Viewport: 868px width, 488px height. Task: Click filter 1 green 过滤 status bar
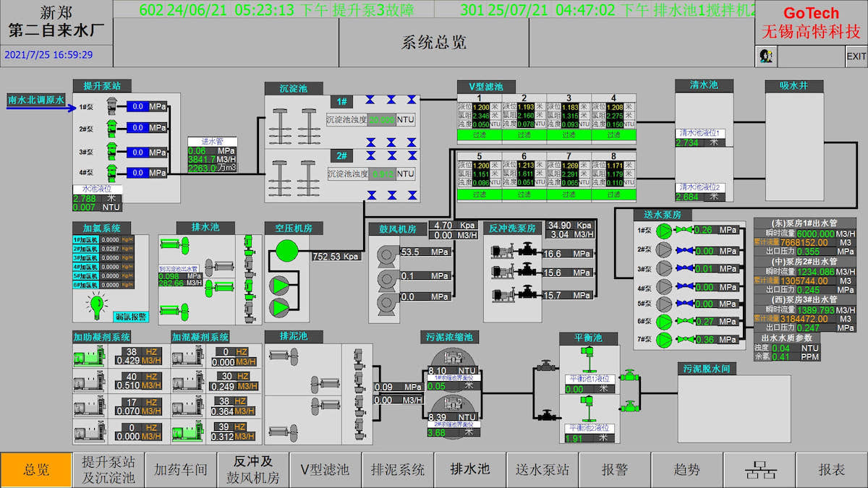(x=478, y=134)
